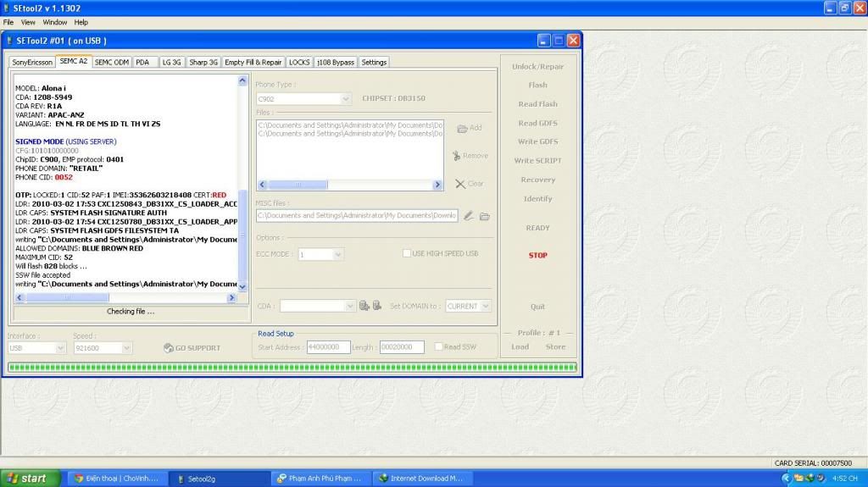Toggle the Read SSW checkbox
Viewport: 868px width, 487px height.
coord(438,346)
